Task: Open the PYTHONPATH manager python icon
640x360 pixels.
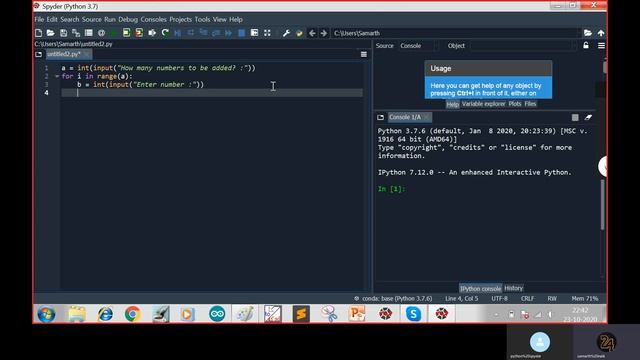Action: click(x=299, y=33)
